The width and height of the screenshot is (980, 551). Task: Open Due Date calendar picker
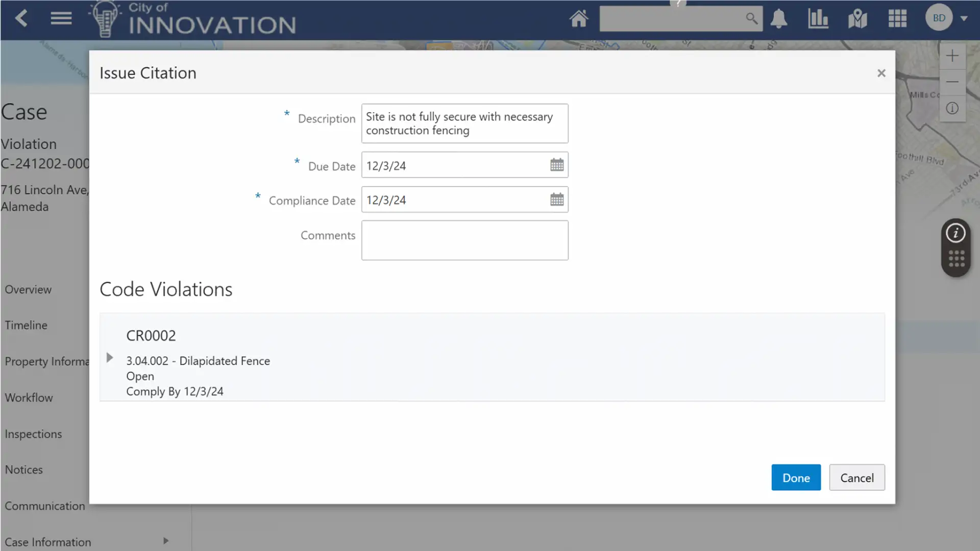[557, 165]
